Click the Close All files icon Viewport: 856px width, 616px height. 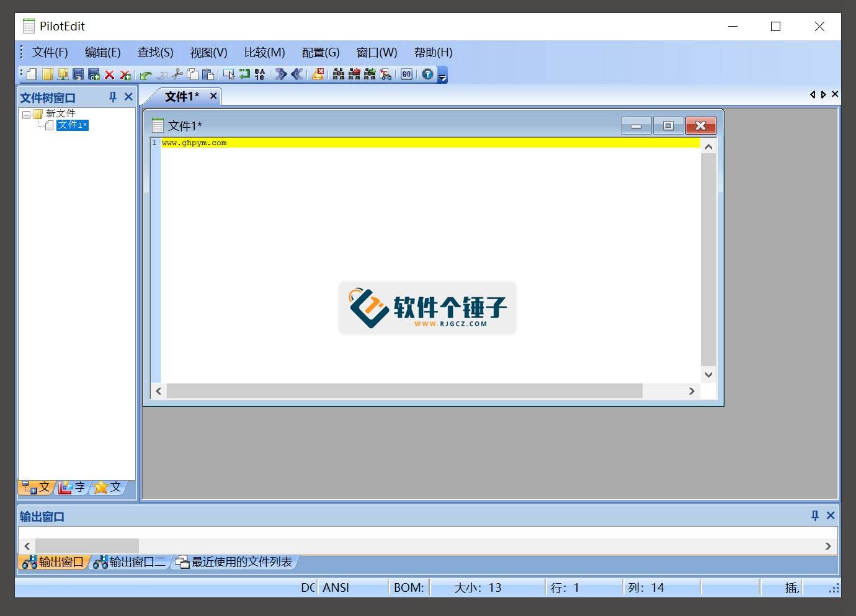point(125,74)
